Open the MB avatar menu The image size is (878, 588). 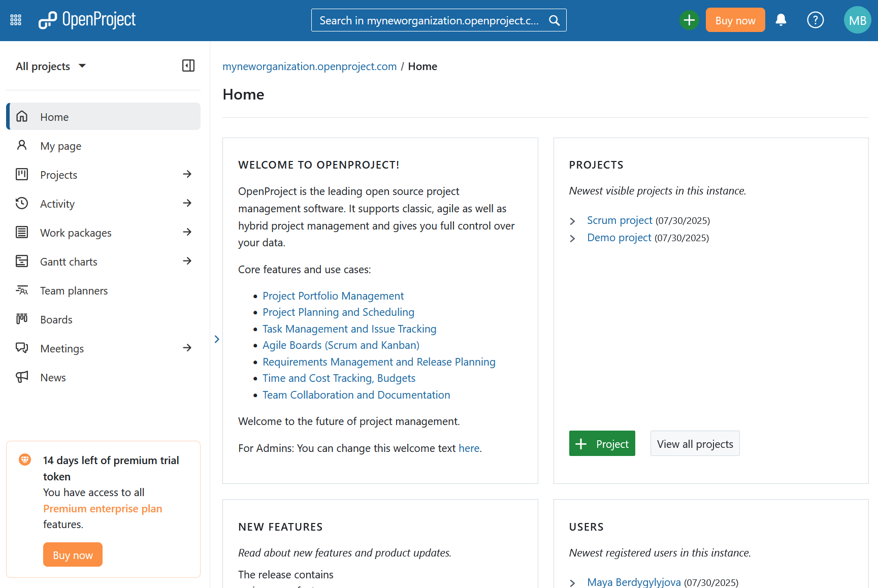click(857, 20)
